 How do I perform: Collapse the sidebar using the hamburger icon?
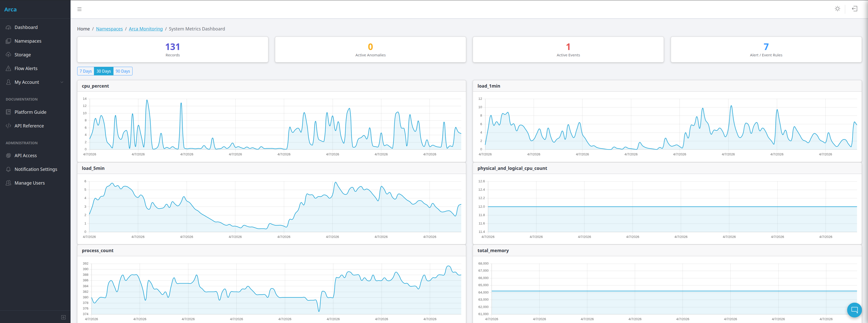coord(79,9)
